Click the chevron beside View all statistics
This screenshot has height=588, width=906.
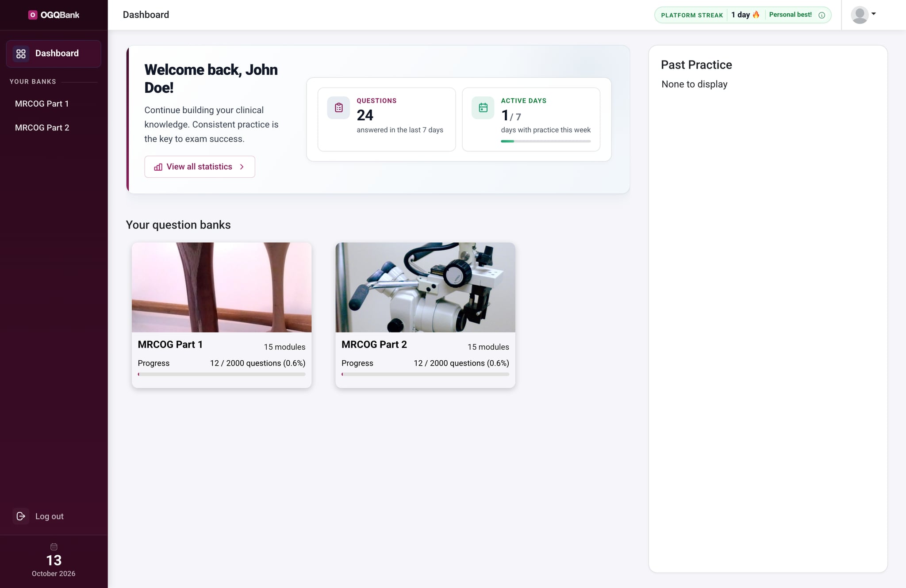[242, 167]
